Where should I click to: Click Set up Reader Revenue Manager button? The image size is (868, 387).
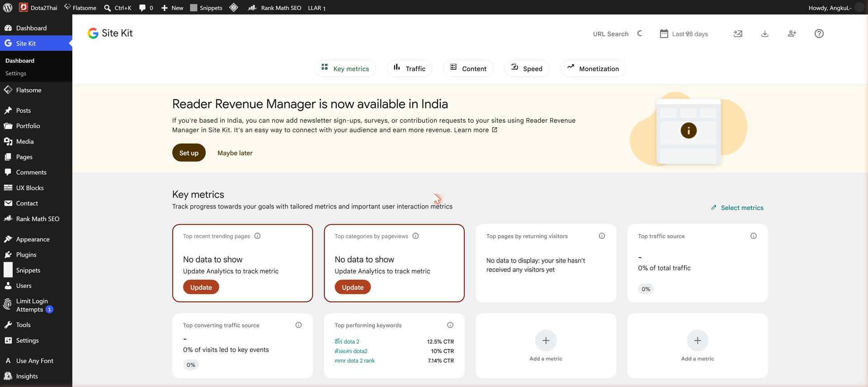[189, 153]
